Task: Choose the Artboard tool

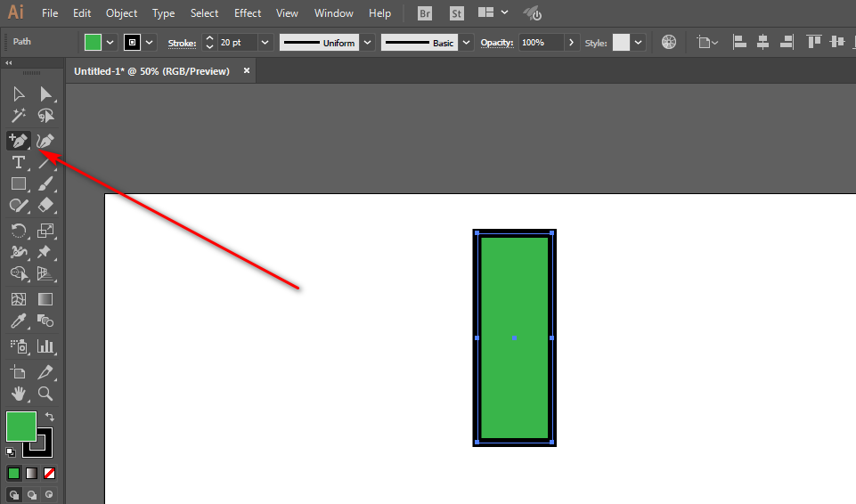Action: (19, 372)
